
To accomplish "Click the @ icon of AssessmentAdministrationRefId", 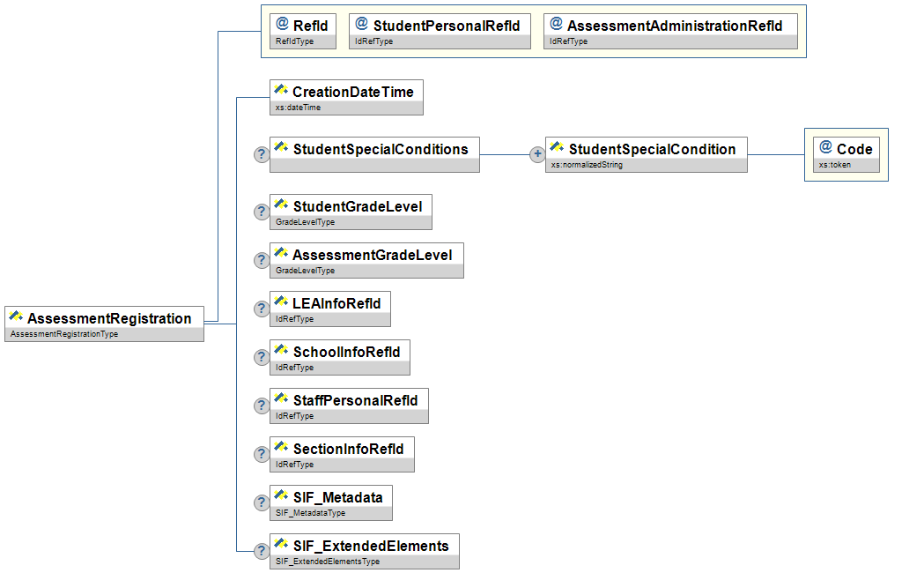I will coord(557,25).
